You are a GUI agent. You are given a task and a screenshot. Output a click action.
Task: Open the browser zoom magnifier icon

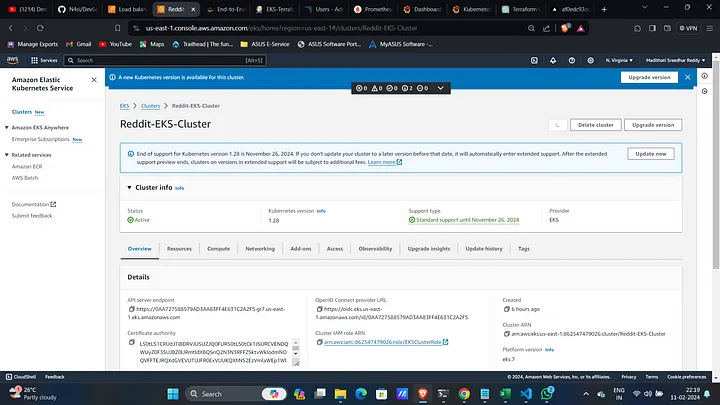(531, 28)
